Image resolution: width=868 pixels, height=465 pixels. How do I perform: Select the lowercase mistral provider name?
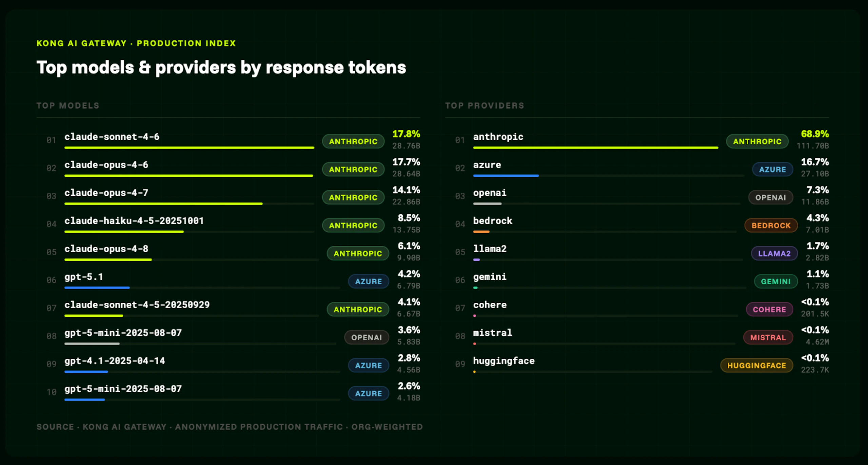(x=492, y=333)
